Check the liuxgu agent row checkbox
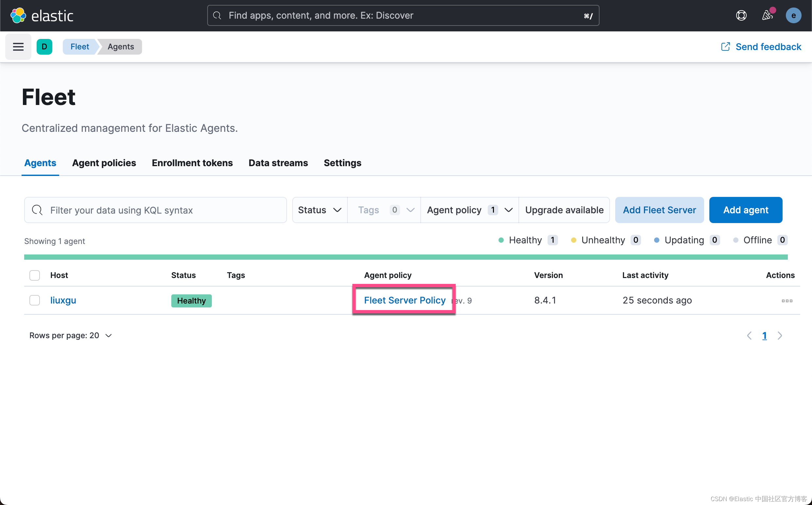 35,300
